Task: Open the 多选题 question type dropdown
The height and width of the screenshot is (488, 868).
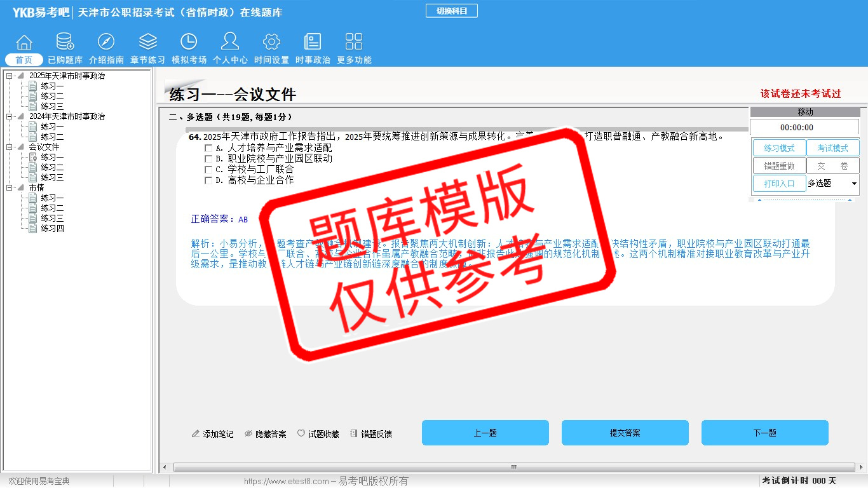Action: point(853,184)
